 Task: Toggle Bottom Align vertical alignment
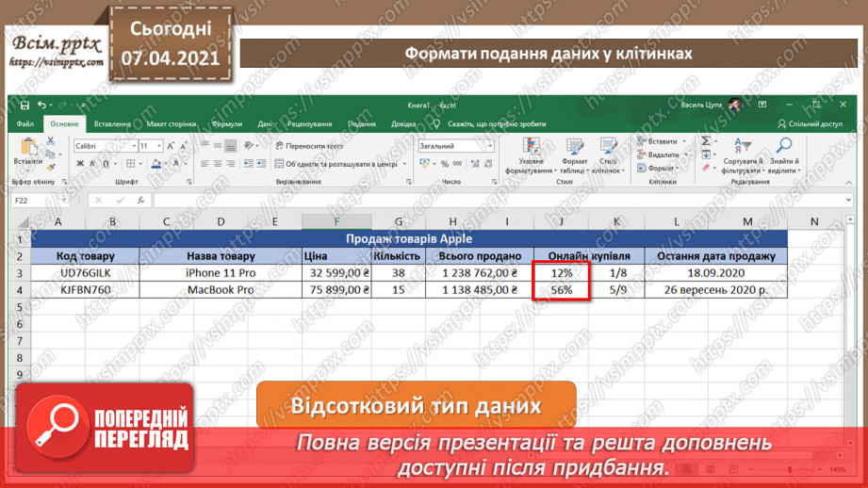231,145
